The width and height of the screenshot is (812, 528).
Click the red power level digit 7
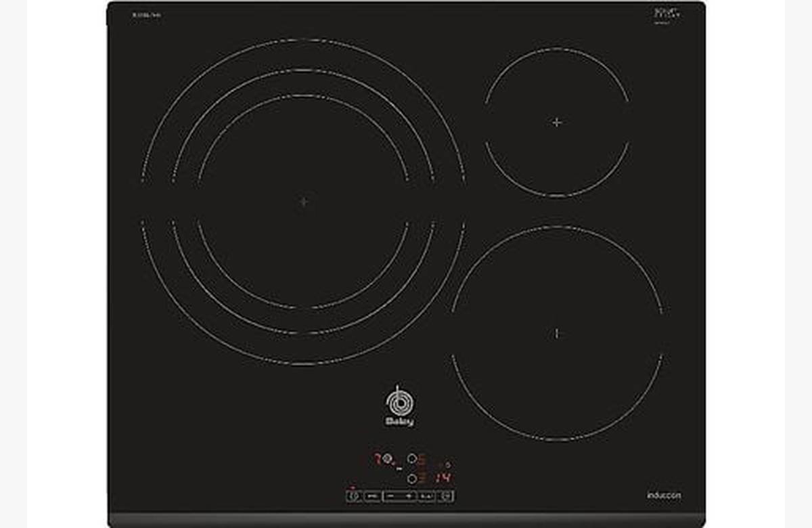[x=377, y=459]
